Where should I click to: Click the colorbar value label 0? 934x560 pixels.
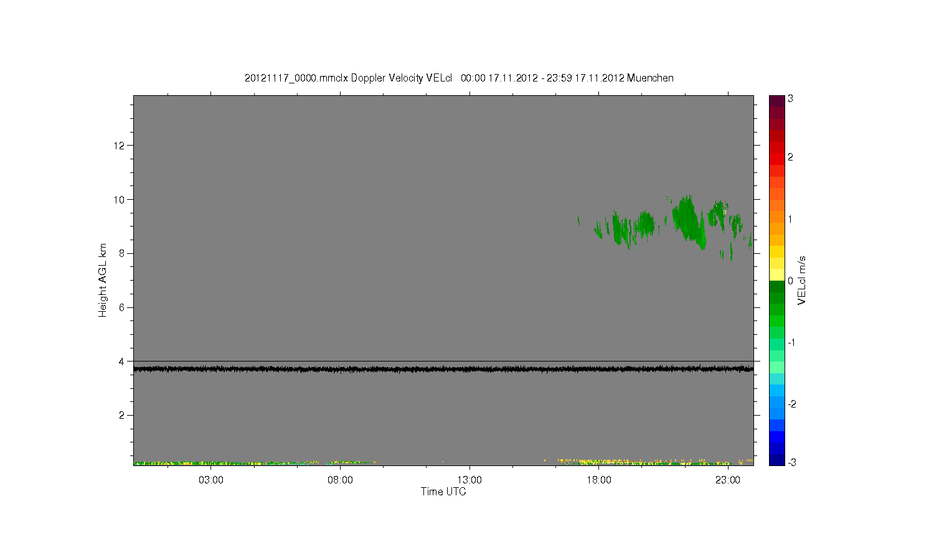click(790, 281)
